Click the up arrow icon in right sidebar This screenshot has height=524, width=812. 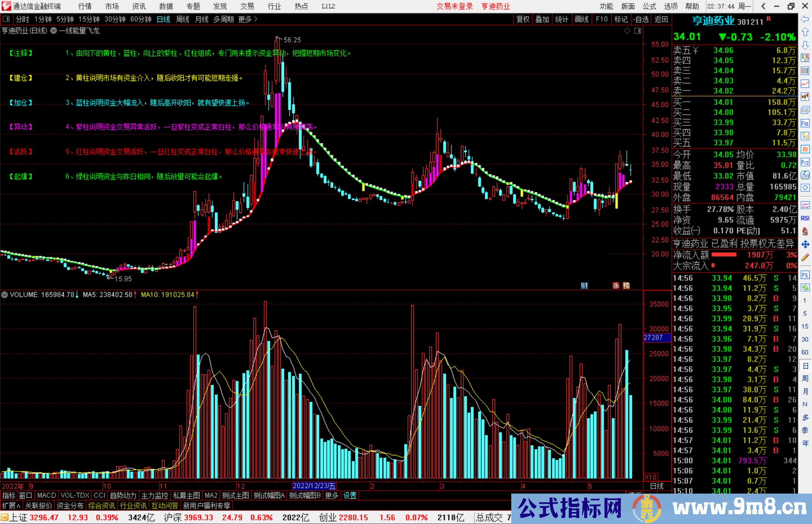coord(805,32)
